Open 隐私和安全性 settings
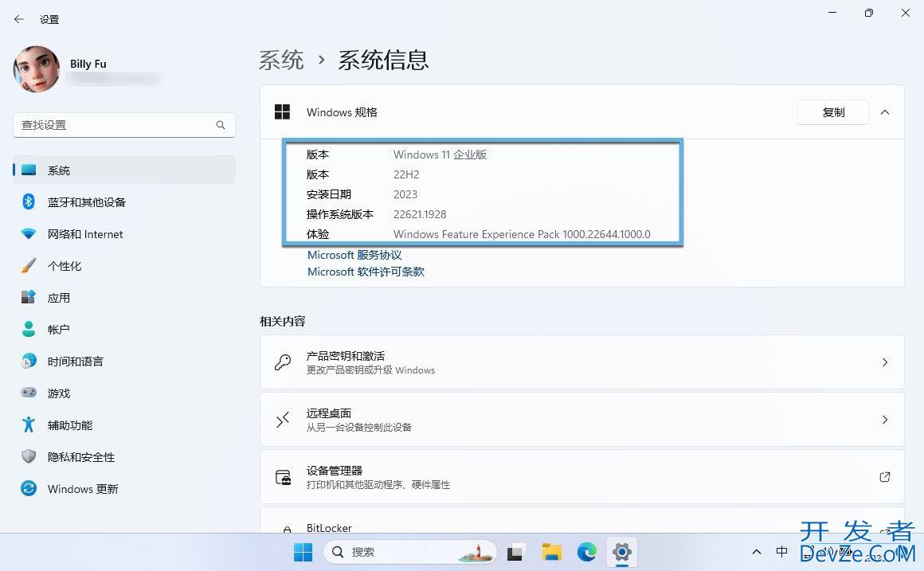Viewport: 924px width, 571px height. pyautogui.click(x=123, y=456)
